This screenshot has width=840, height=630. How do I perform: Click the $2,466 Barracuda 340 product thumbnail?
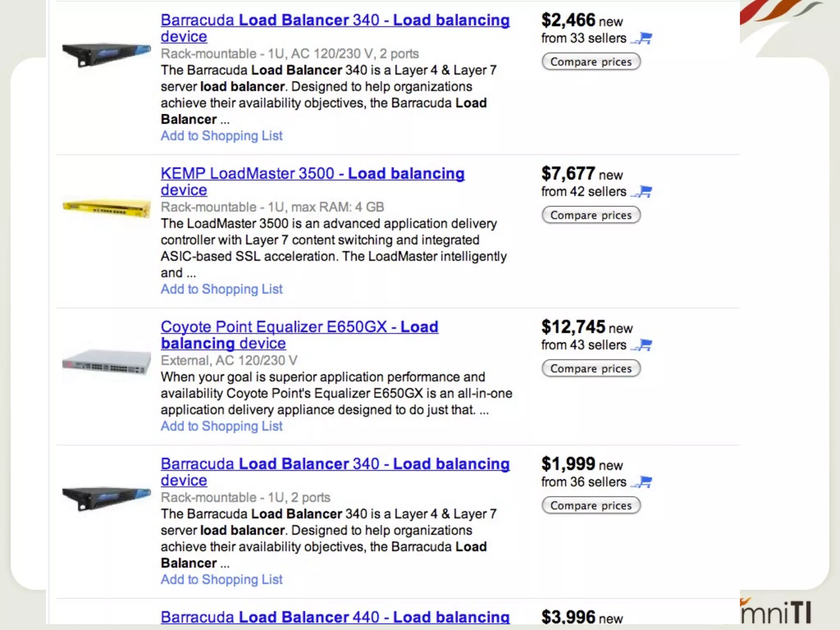[107, 55]
